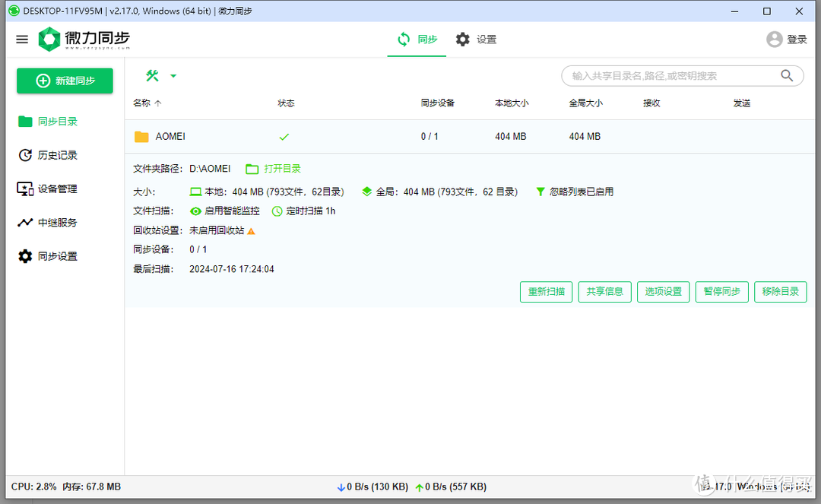Screen dimensions: 821x504
Task: Click the search magnifier icon
Action: tap(787, 75)
